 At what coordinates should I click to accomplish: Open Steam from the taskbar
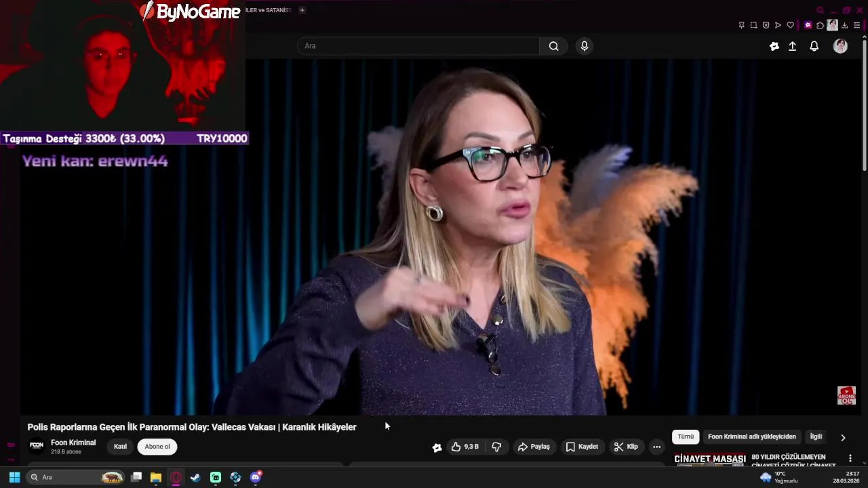[195, 477]
